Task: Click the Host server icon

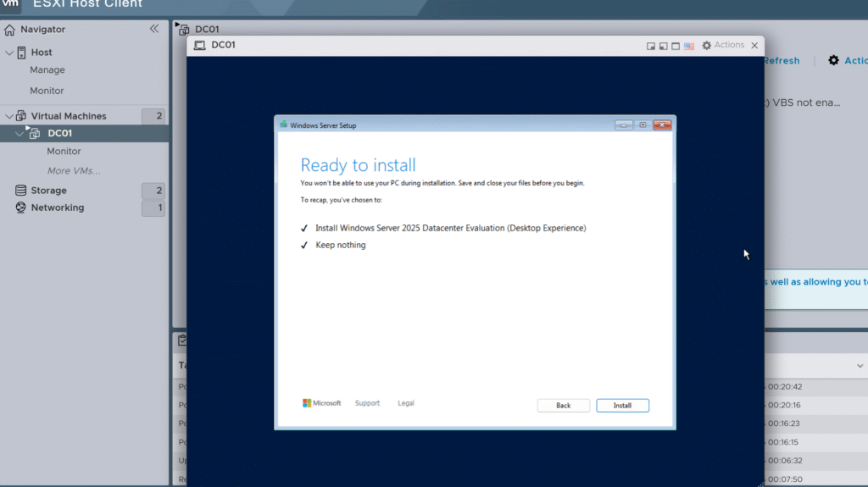Action: click(22, 53)
